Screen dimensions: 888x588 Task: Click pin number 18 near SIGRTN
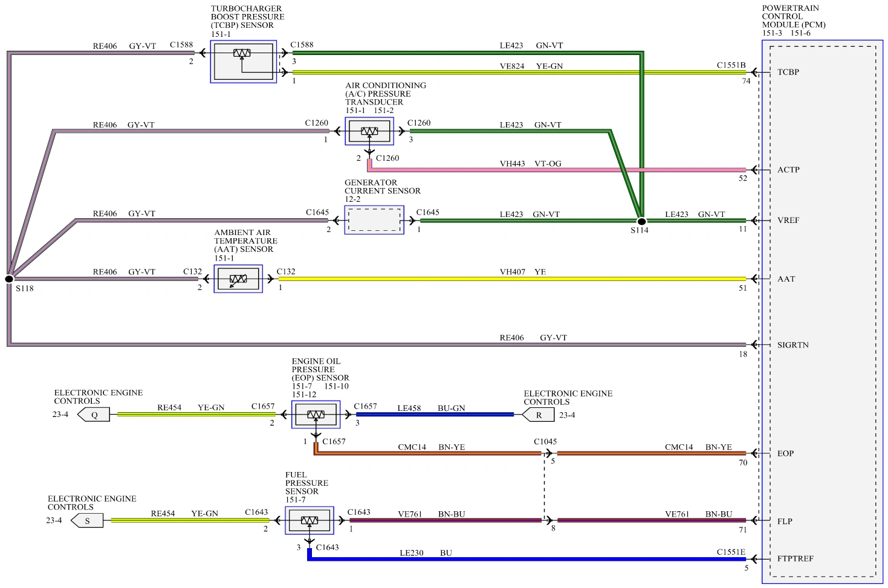point(743,354)
